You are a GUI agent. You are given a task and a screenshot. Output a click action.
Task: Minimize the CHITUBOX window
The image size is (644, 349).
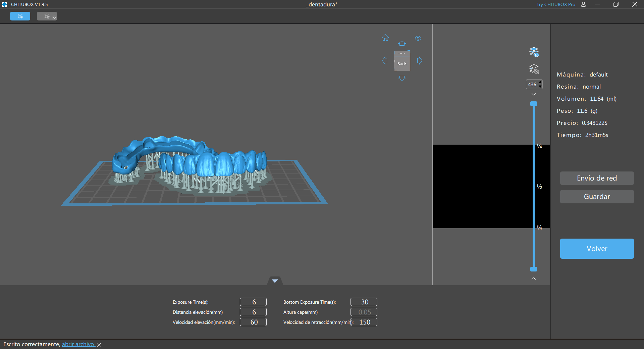(x=597, y=4)
